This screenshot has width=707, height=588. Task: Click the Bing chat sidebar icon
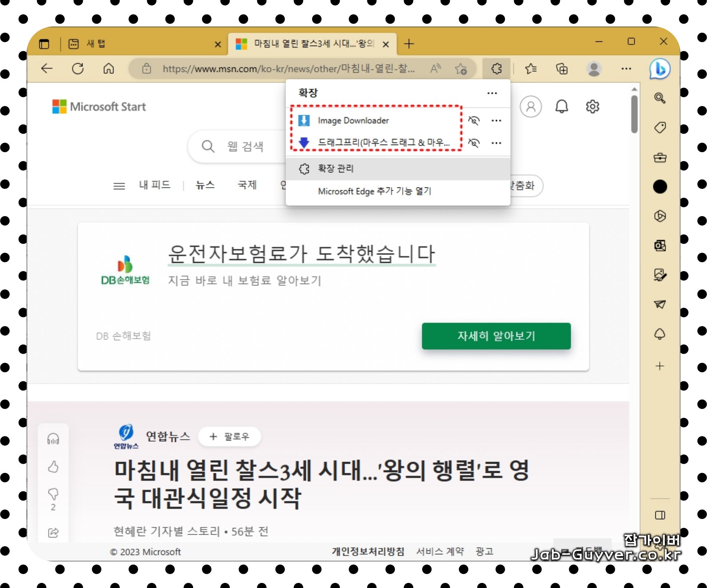coord(659,69)
